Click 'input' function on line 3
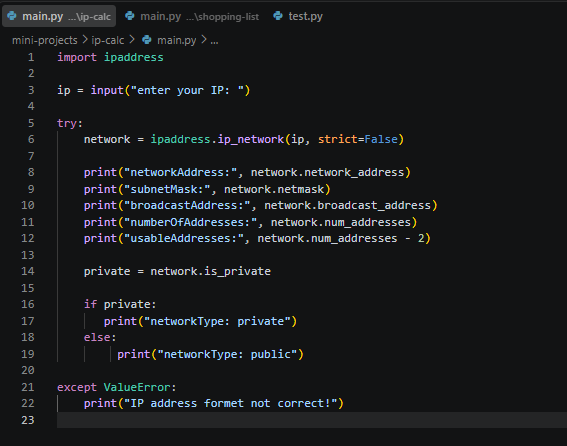Image resolution: width=567 pixels, height=446 pixels. pyautogui.click(x=107, y=90)
